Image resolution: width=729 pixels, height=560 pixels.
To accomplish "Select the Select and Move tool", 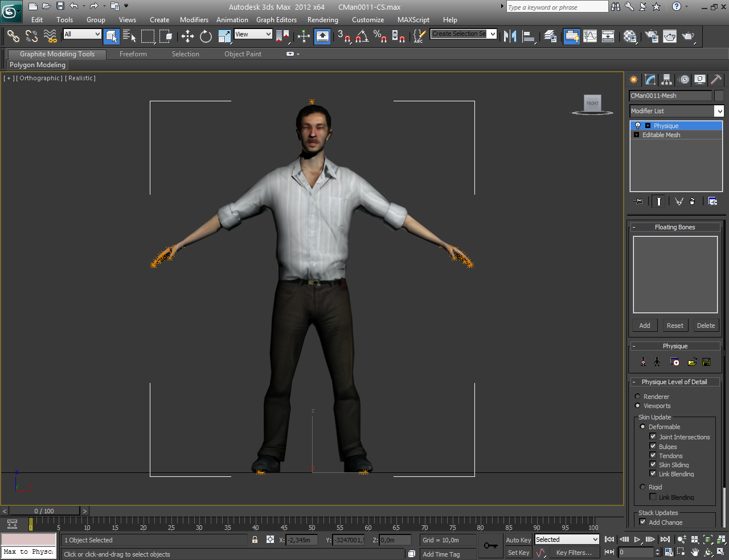I will [187, 36].
